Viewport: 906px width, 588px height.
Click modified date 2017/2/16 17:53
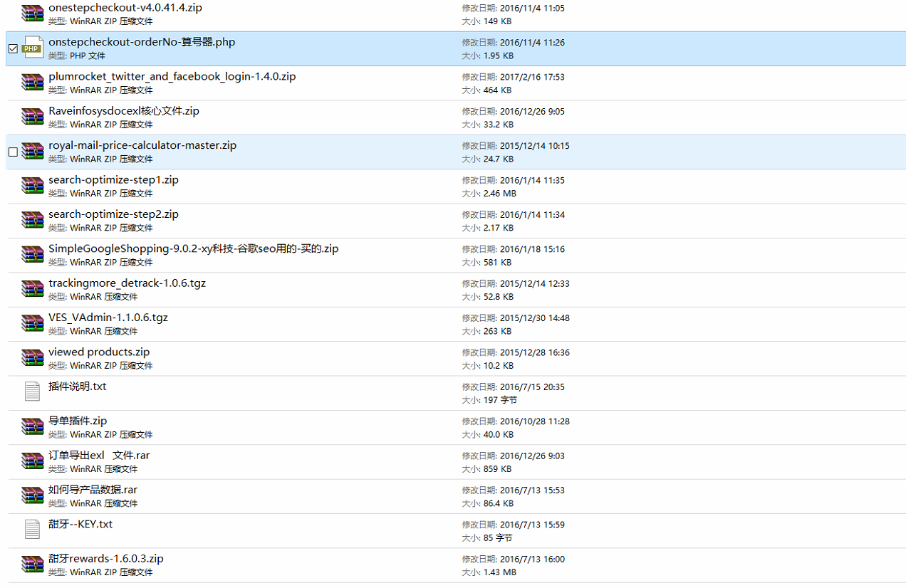(x=532, y=77)
